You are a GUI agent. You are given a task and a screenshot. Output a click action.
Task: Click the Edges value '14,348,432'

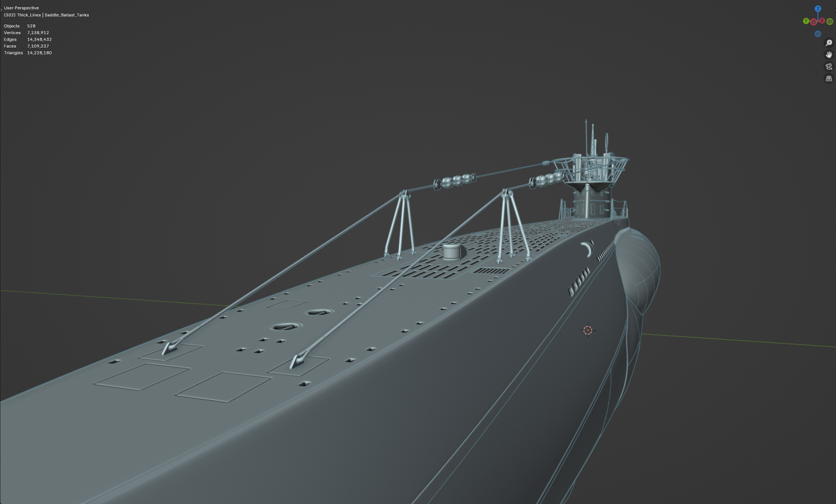click(39, 39)
